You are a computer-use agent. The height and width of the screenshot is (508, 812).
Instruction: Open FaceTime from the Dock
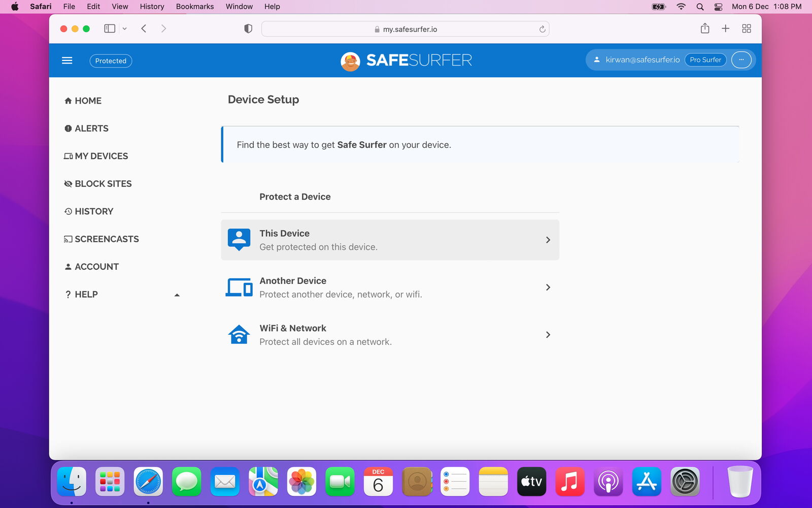[340, 481]
